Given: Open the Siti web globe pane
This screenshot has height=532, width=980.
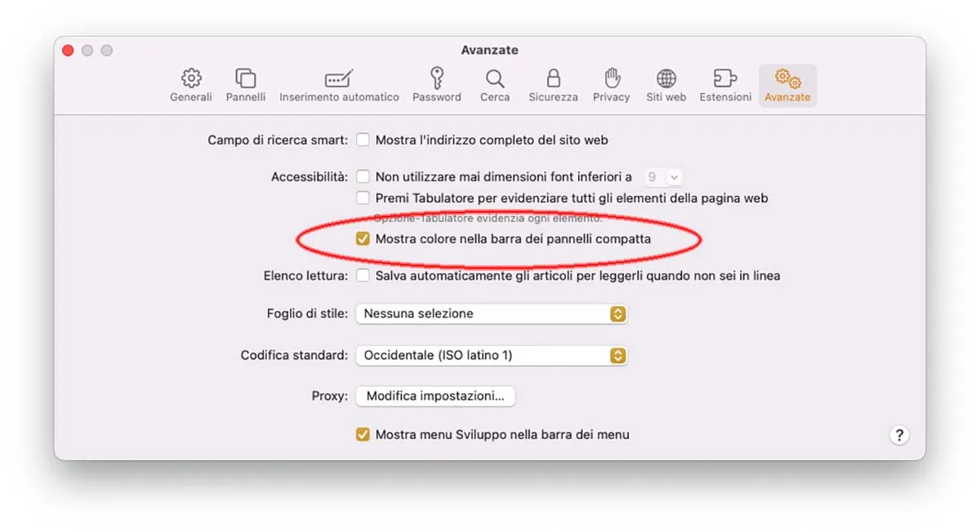Looking at the screenshot, I should [x=666, y=86].
